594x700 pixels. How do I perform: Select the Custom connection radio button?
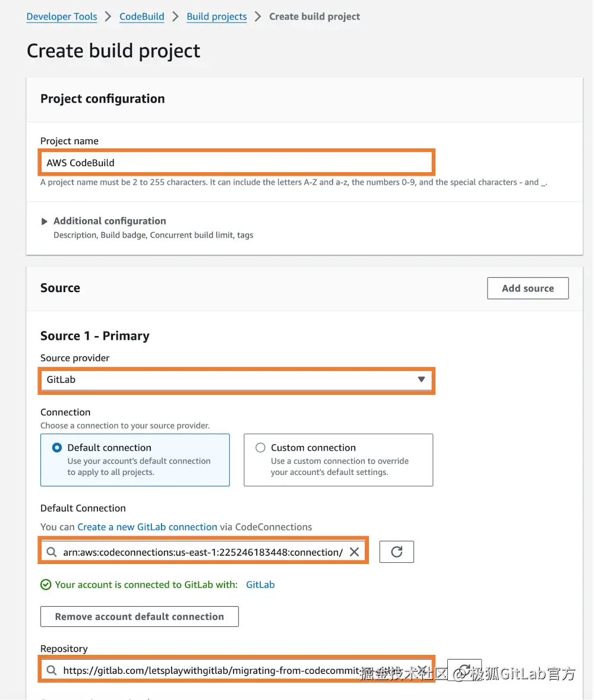point(260,448)
